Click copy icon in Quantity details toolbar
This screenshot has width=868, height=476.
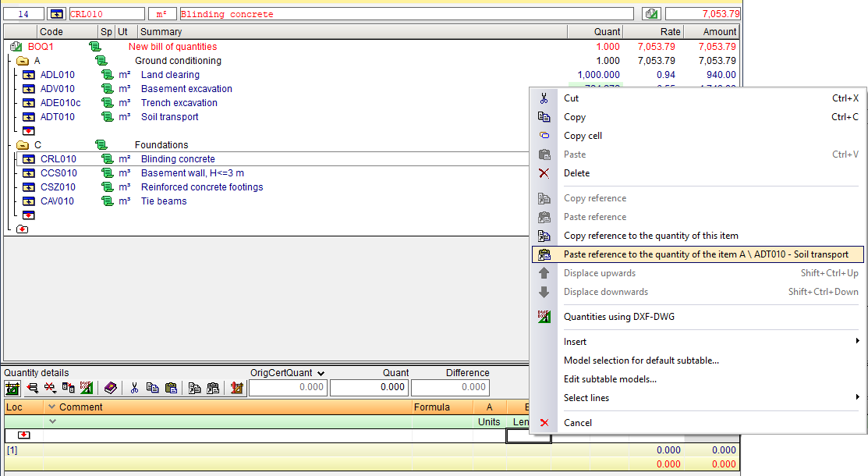152,388
